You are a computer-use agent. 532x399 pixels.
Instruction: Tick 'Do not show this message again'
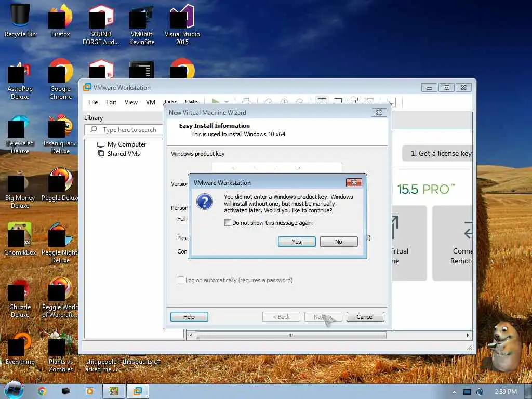click(228, 223)
